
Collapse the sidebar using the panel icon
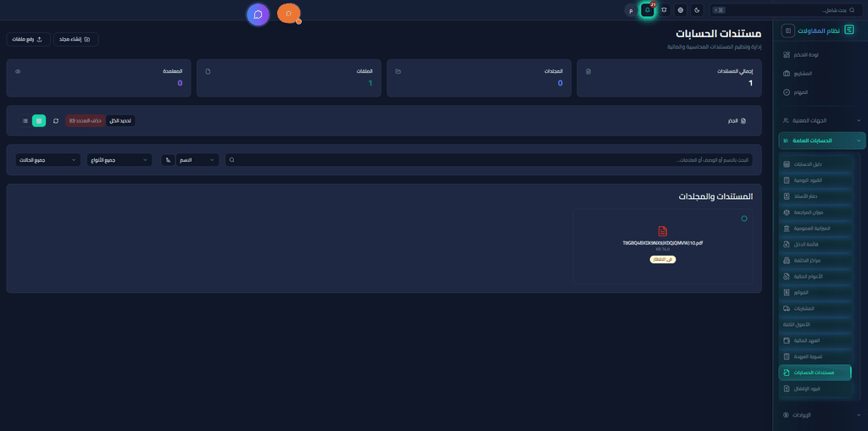[x=787, y=30]
